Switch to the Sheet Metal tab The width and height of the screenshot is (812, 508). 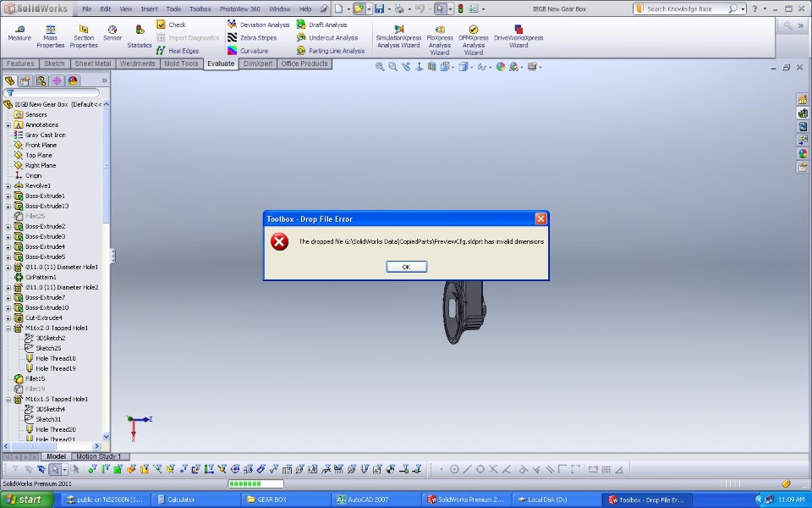click(x=93, y=63)
